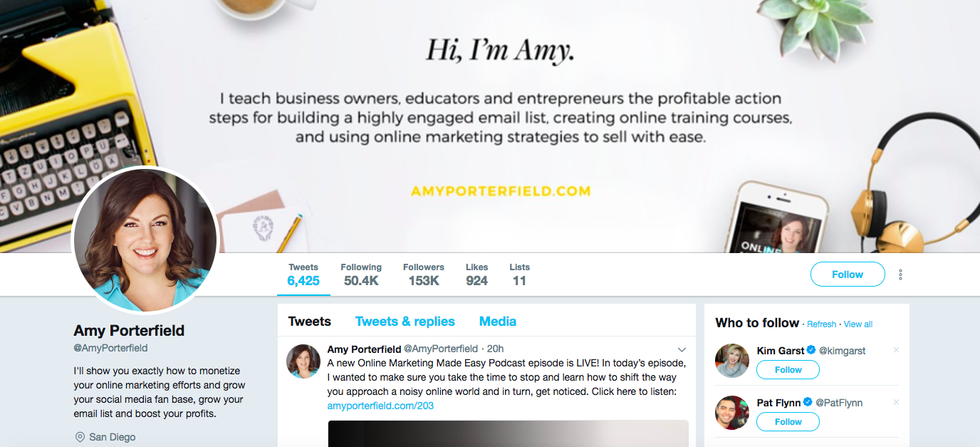Enlarge Amy Porterfield's large profile photo
The height and width of the screenshot is (447, 980).
point(145,240)
